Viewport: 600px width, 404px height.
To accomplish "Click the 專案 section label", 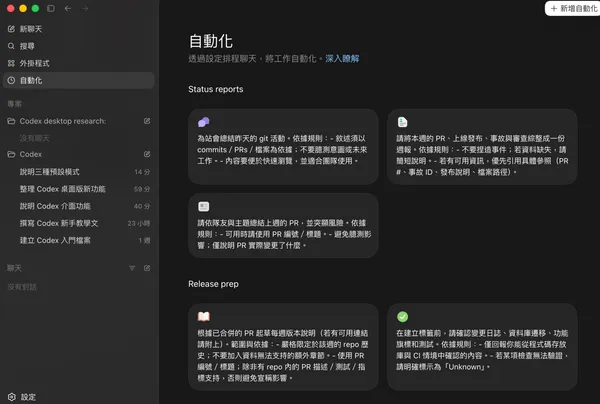I will (15, 104).
